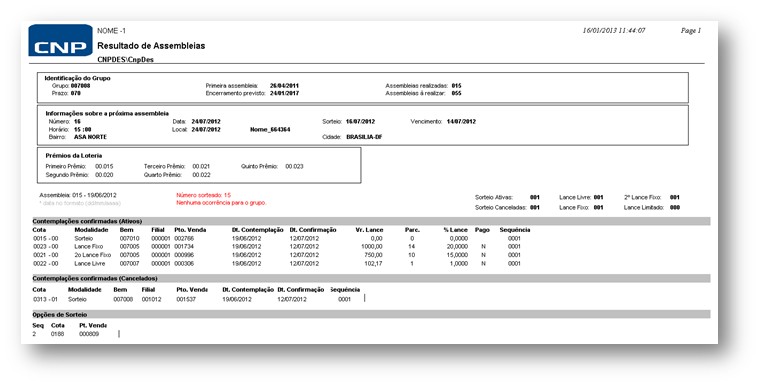Select cota row 0023 - 00

(x=277, y=247)
